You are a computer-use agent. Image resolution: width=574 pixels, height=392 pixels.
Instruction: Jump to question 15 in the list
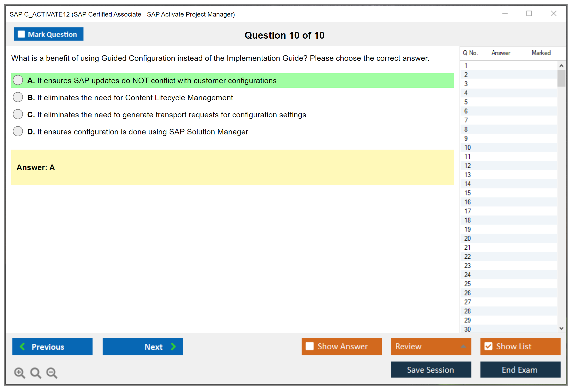point(467,193)
